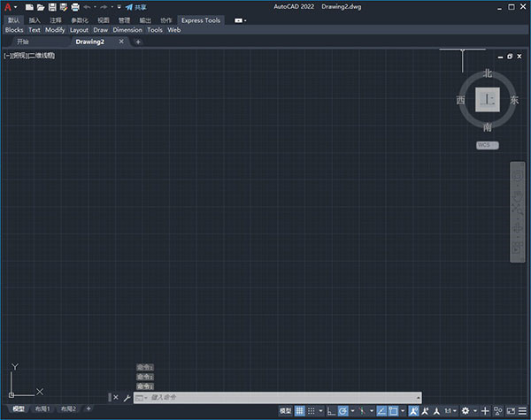This screenshot has height=420, width=531.
Task: Switch to the Express Tools ribbon tab
Action: (201, 19)
